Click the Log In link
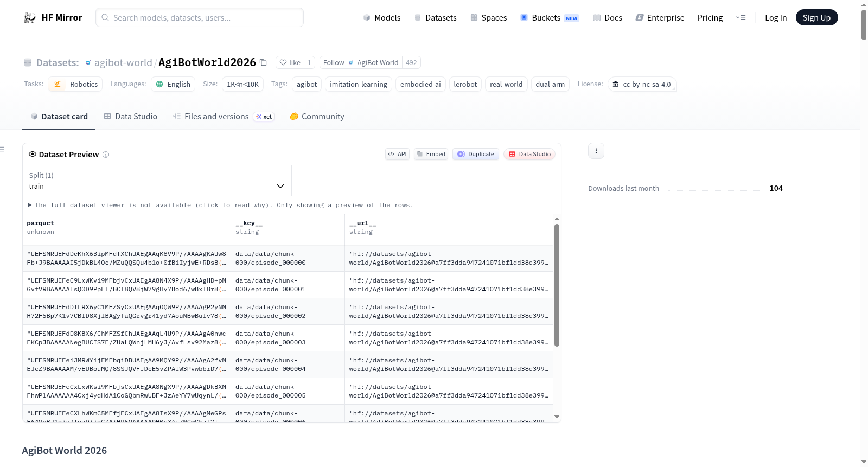This screenshot has width=868, height=467. tap(776, 18)
